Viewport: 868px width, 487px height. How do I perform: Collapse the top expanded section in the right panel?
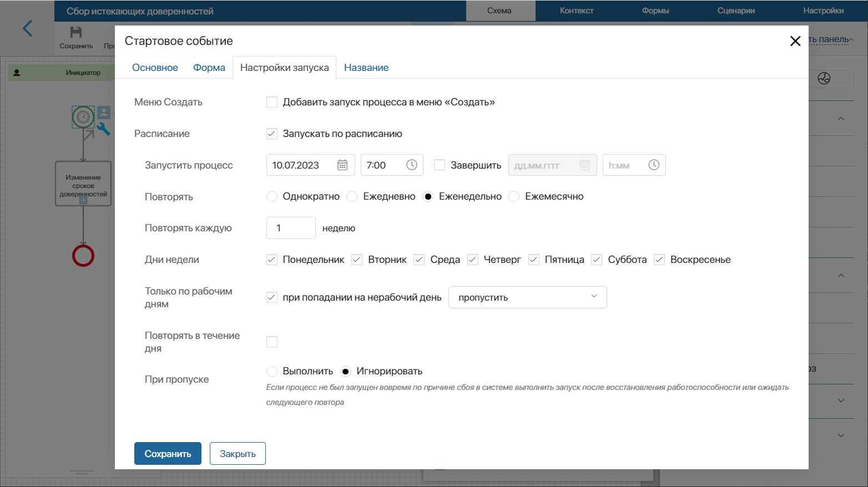841,118
